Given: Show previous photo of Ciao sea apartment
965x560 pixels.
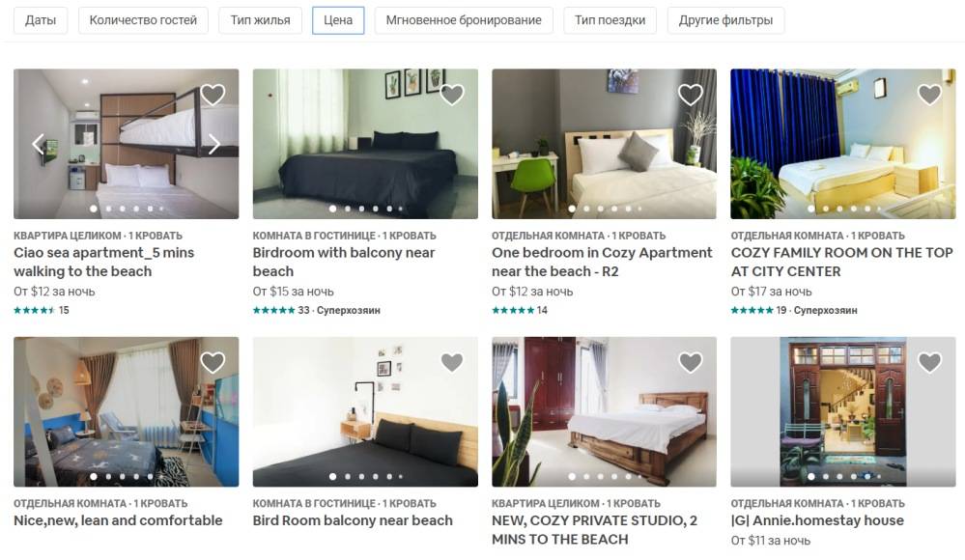Looking at the screenshot, I should click(x=39, y=144).
